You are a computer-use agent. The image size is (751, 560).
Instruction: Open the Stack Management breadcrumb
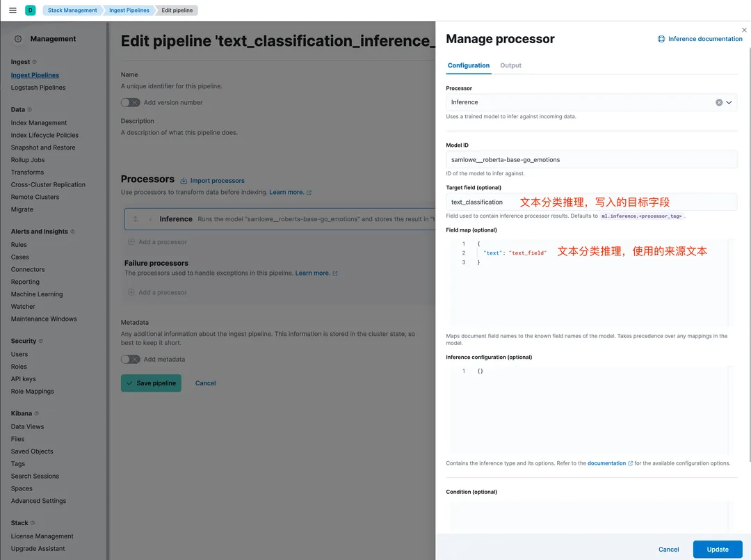click(x=72, y=10)
